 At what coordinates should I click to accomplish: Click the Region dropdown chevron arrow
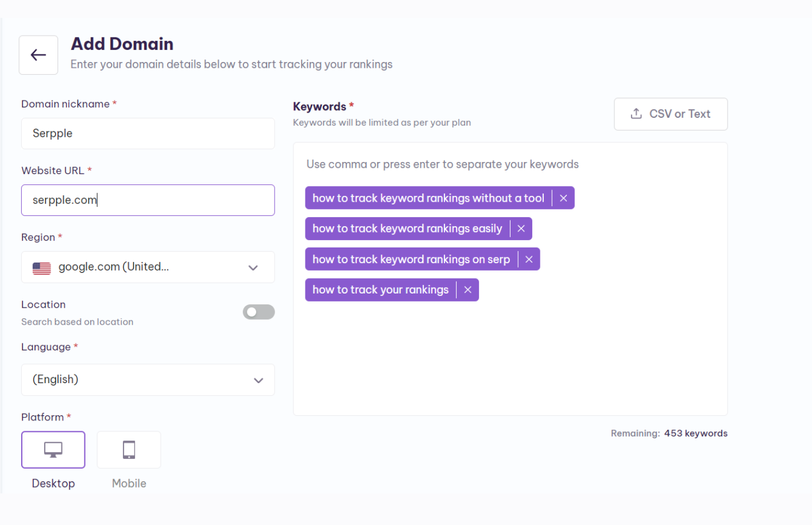coord(253,268)
